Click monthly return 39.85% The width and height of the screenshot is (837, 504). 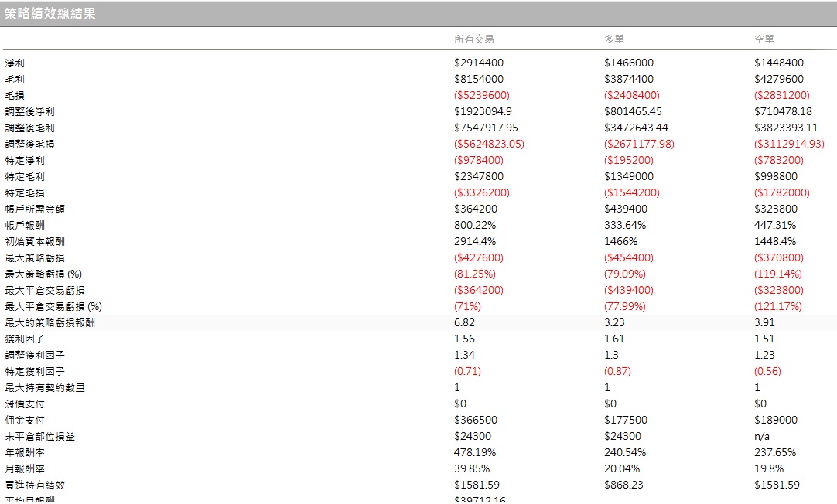pos(472,468)
